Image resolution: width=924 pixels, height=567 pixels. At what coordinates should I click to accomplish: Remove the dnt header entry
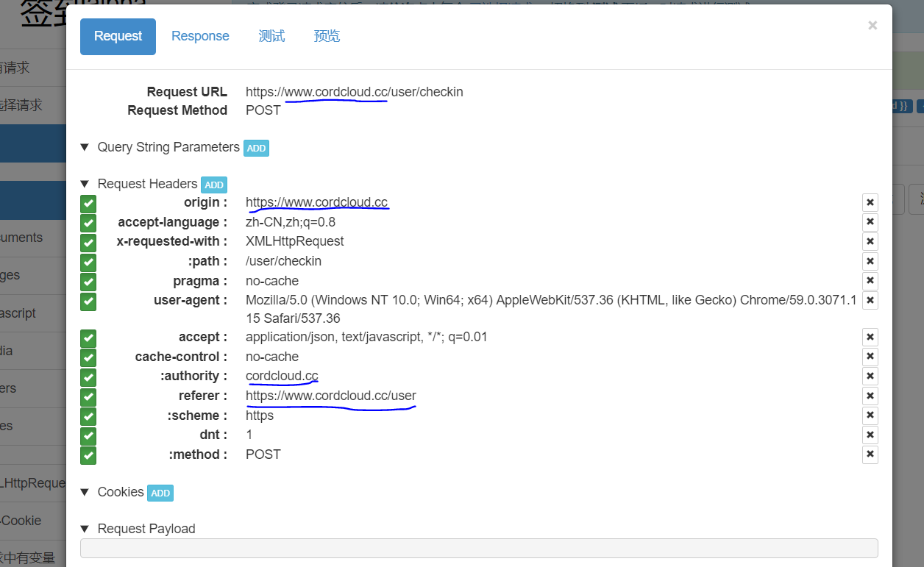tap(870, 435)
